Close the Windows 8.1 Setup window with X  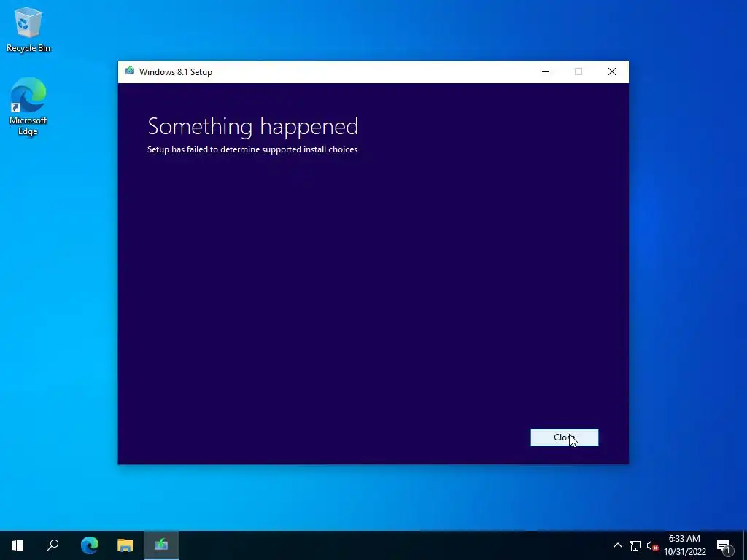click(612, 72)
